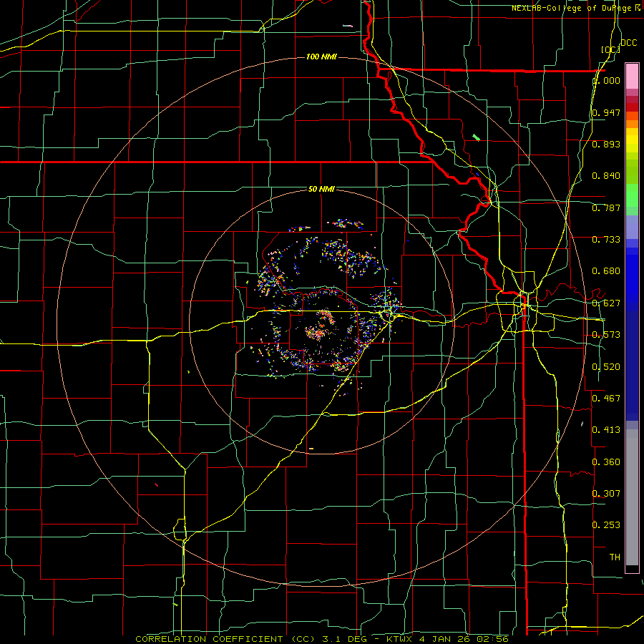
Task: Click the 0.840 legend value
Action: click(x=606, y=176)
